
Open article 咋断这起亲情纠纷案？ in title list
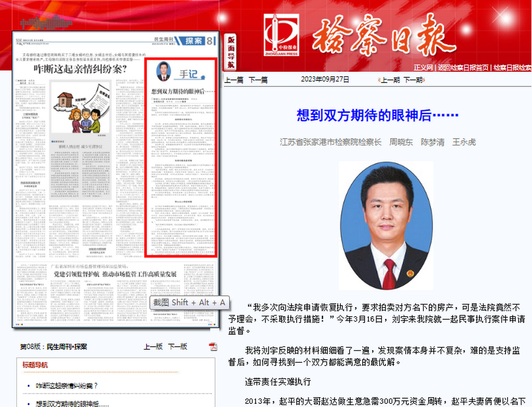tap(67, 386)
